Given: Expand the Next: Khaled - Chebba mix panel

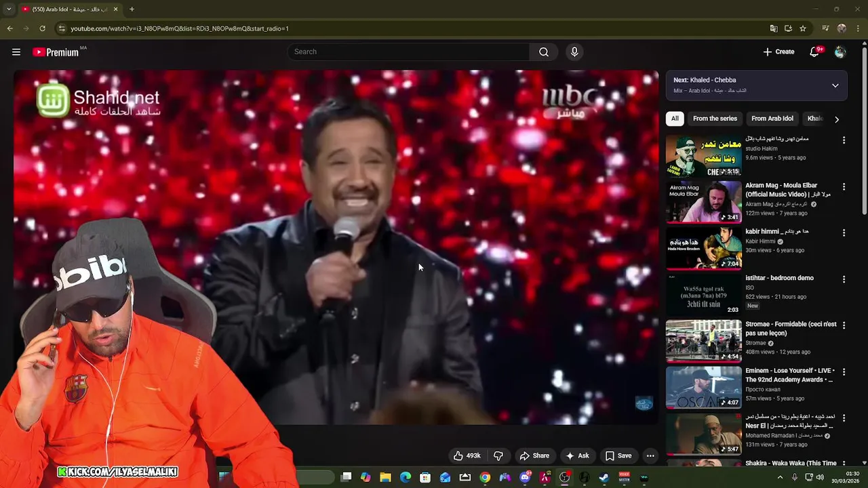Looking at the screenshot, I should [835, 85].
